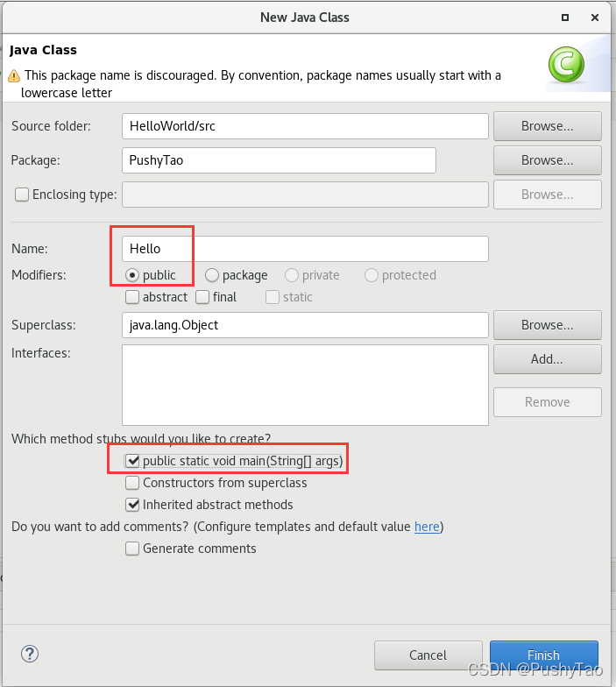Enable the Generate comments checkbox
Viewport: 616px width, 687px height.
coord(131,549)
